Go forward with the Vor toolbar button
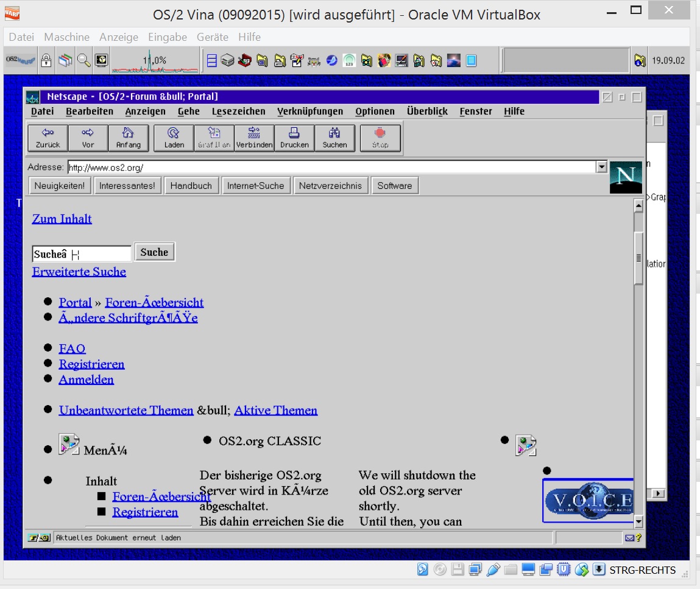 [x=88, y=138]
